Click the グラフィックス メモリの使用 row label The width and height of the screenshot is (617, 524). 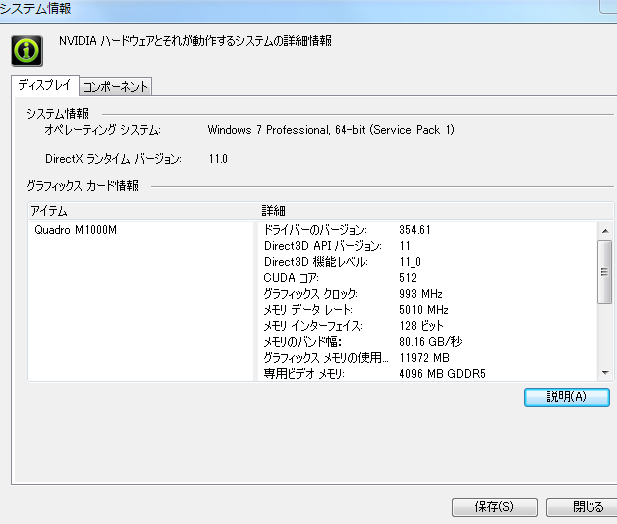pos(326,358)
